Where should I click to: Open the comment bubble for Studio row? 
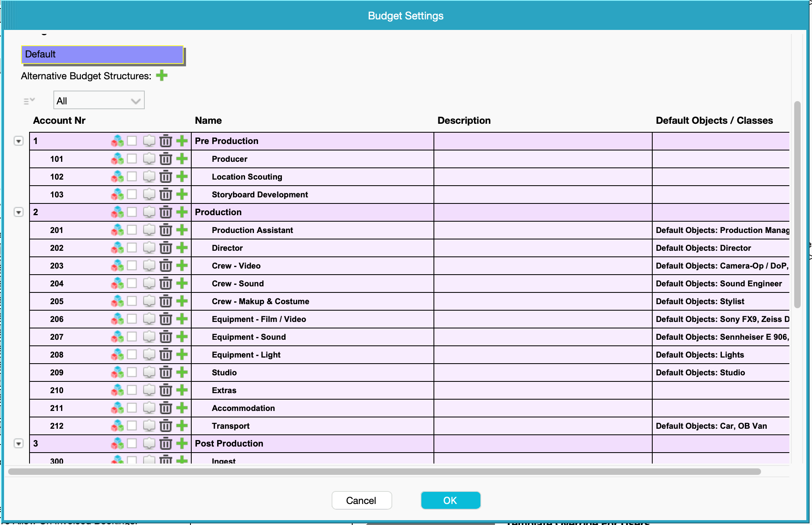[x=149, y=372]
